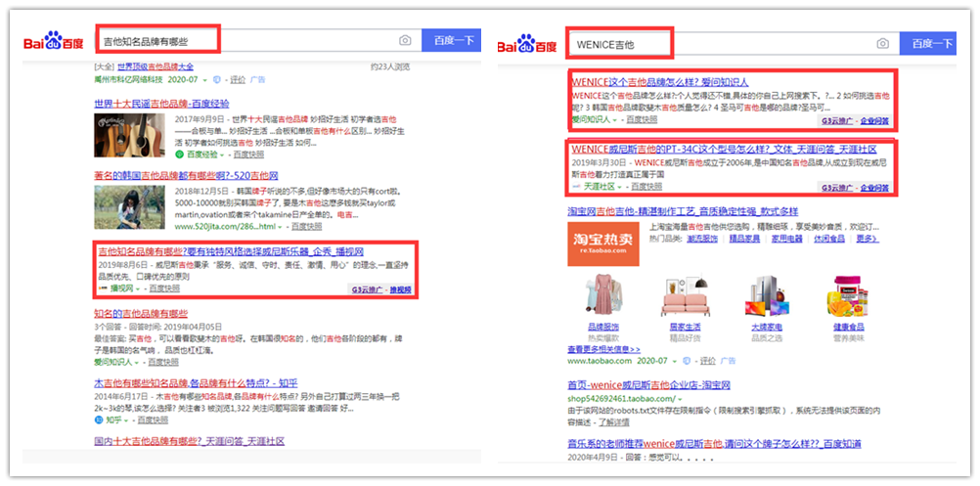Expand the arrow after shop542692461.taobao.com/
980x486 pixels.
pos(680,399)
